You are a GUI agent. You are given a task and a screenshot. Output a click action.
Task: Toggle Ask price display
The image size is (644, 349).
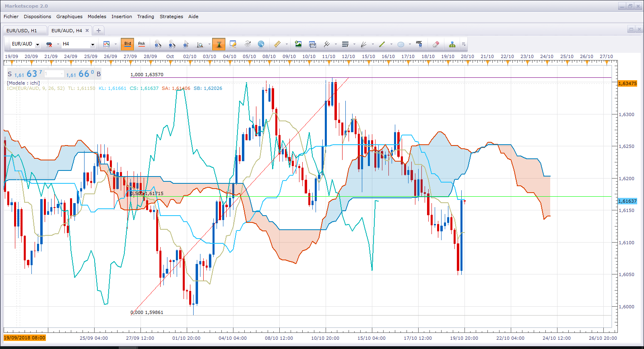142,44
